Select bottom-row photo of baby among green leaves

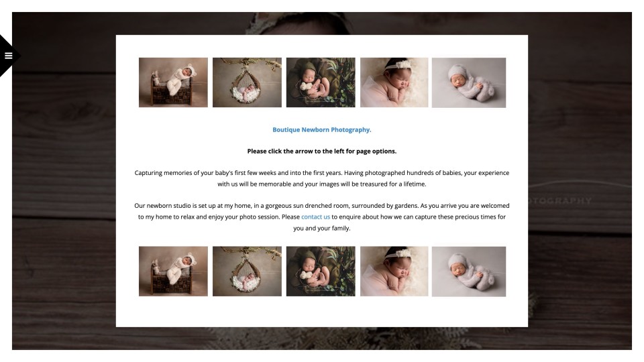321,271
